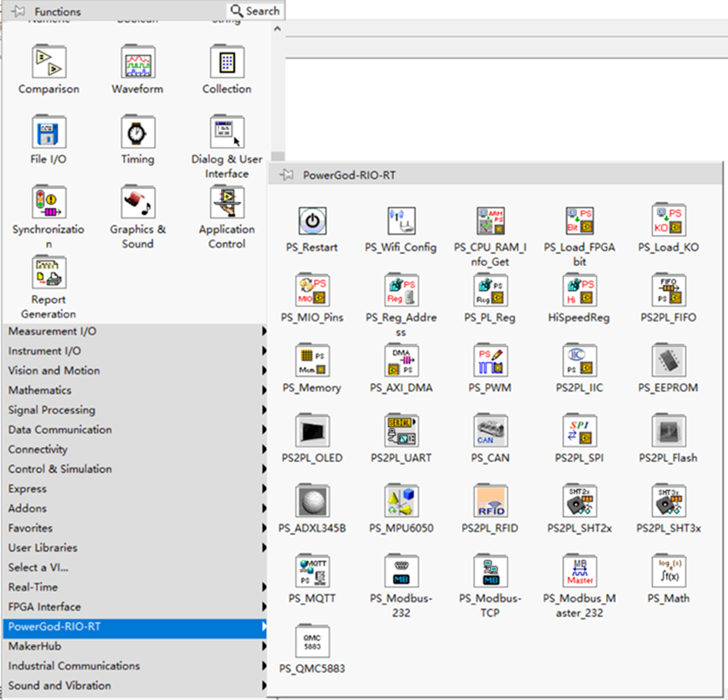Open the Waveform palette
The image size is (728, 700).
point(138,62)
